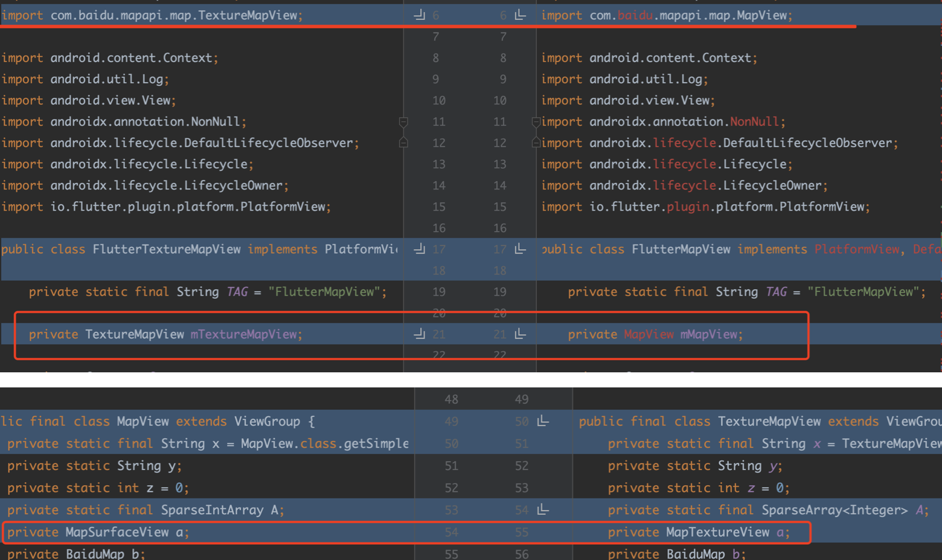Screen dimensions: 942x560
Task: Click left pane 'import android.view.View;' line
Action: pyautogui.click(x=89, y=100)
